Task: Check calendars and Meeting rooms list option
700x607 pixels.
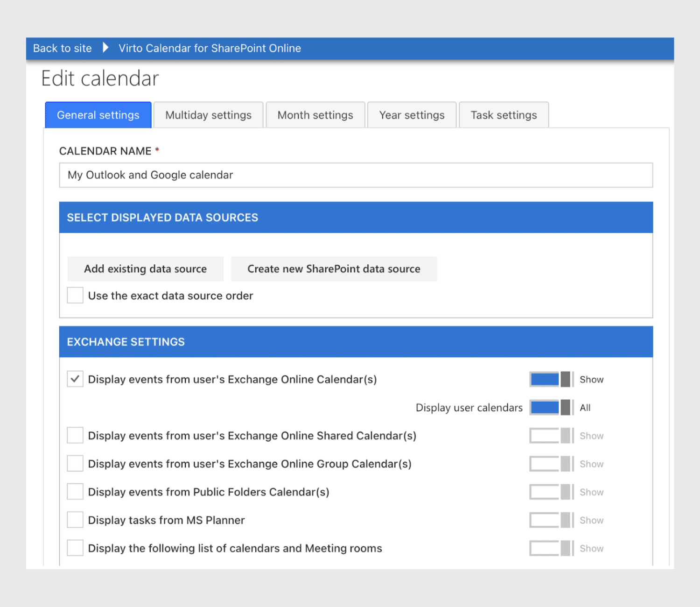Action: pos(75,548)
